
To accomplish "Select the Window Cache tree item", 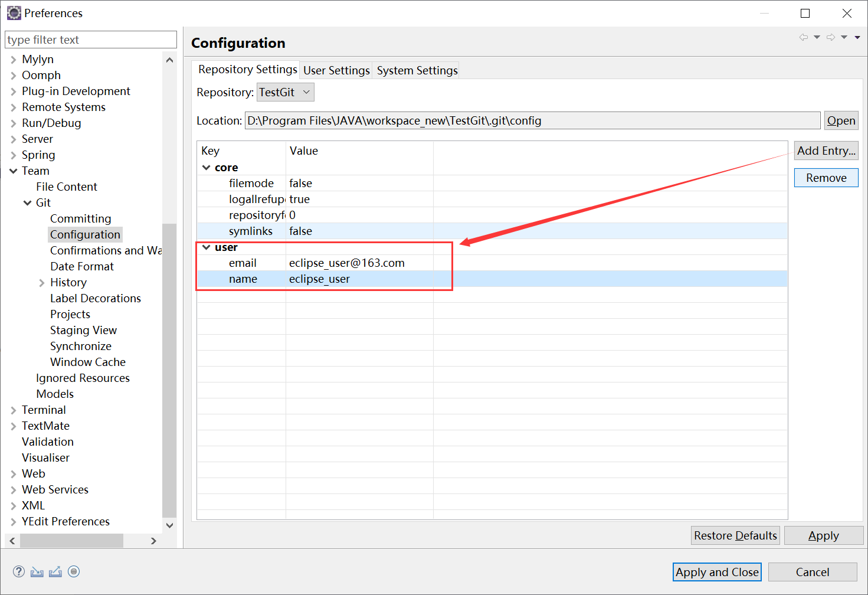I will pyautogui.click(x=88, y=362).
